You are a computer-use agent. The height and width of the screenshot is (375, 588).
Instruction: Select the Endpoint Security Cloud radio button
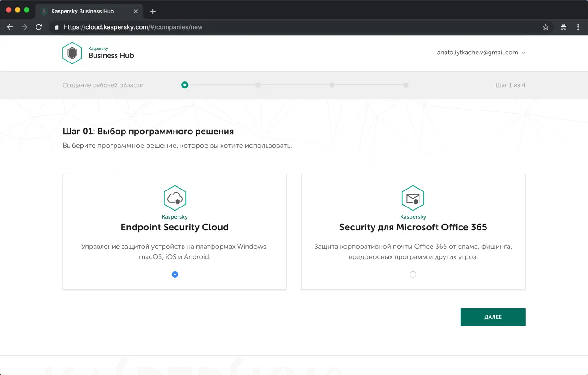point(174,274)
